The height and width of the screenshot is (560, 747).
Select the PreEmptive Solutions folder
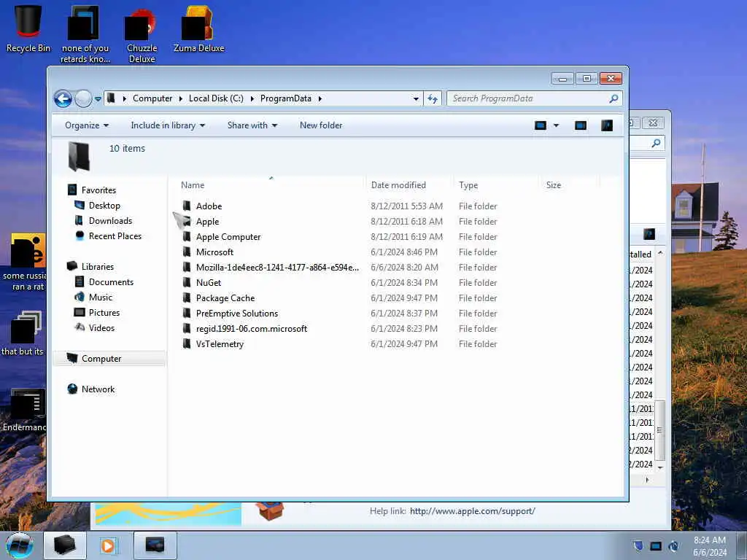tap(237, 314)
